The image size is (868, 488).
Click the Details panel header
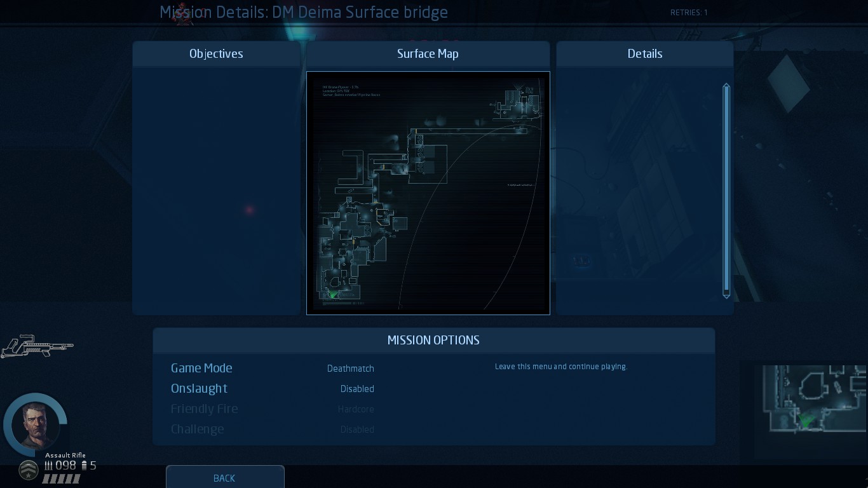pos(645,54)
